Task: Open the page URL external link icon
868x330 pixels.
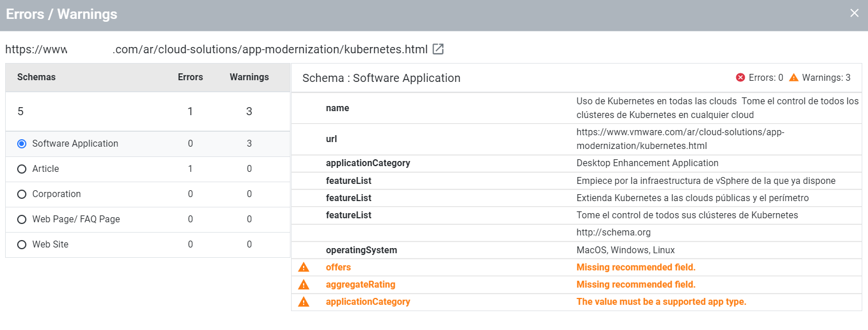Action: 438,49
